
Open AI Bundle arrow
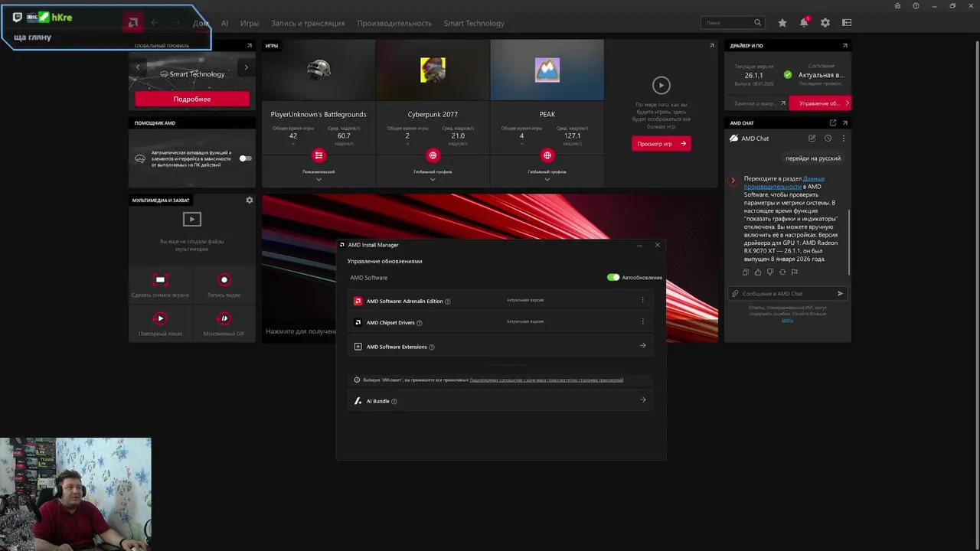tap(642, 399)
